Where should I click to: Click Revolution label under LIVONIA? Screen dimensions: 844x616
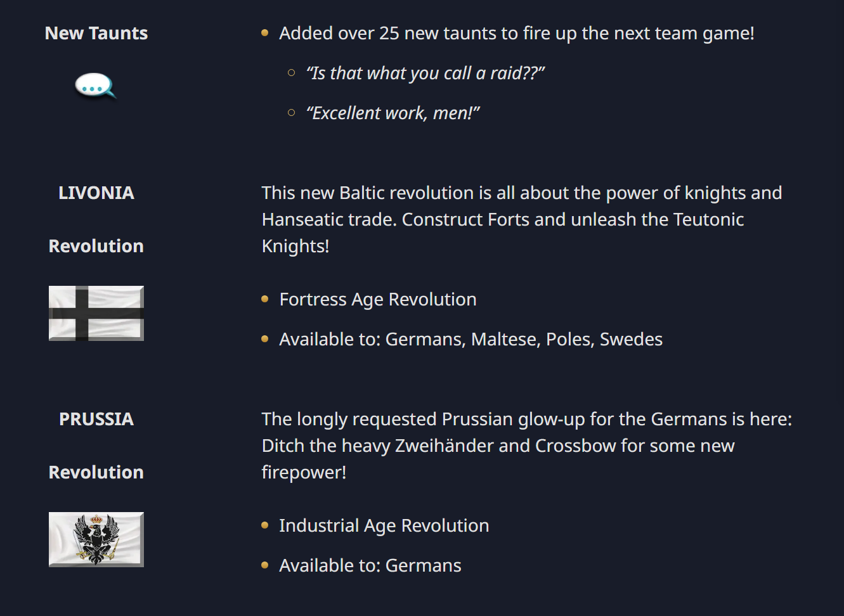click(96, 246)
